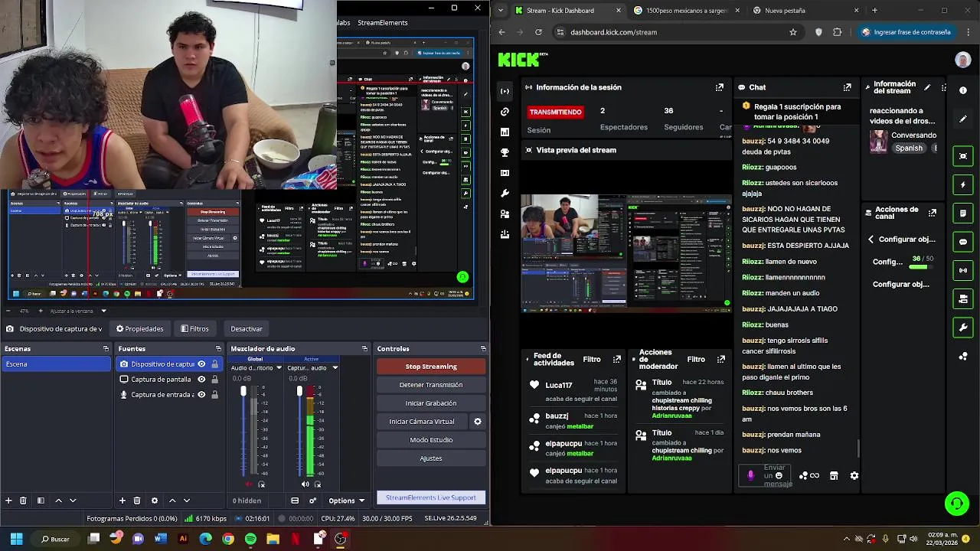Open StreamElements Live Support link
Viewport: 980px width, 551px height.
coord(431,497)
